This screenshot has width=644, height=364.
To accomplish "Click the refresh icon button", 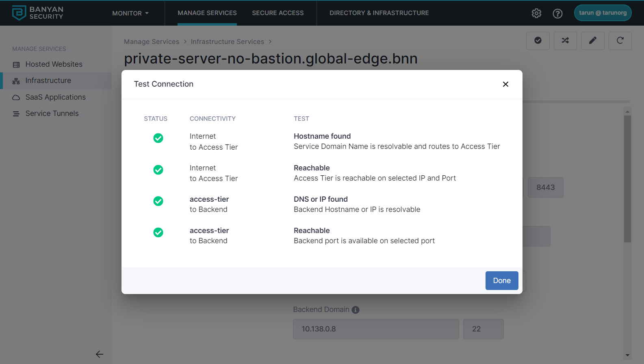I will click(620, 41).
